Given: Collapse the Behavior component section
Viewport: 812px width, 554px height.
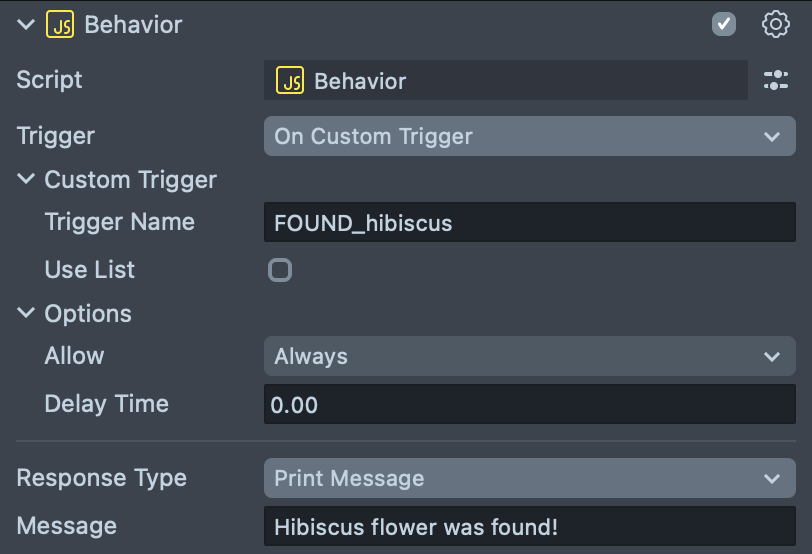Looking at the screenshot, I should coord(26,25).
